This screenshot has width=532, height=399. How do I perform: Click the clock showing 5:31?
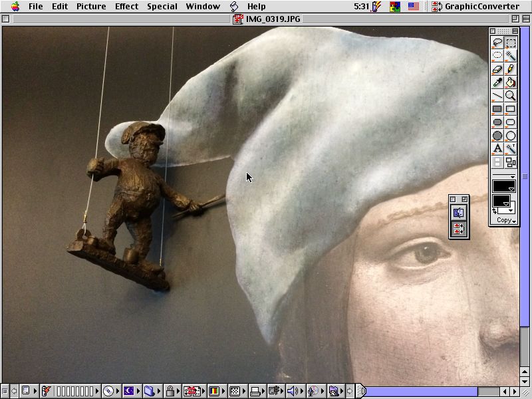[x=361, y=6]
